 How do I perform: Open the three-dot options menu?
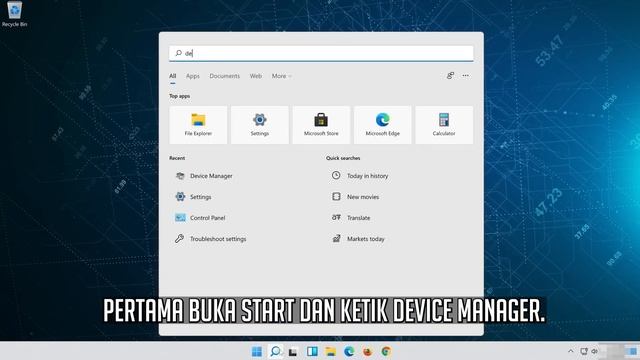466,76
